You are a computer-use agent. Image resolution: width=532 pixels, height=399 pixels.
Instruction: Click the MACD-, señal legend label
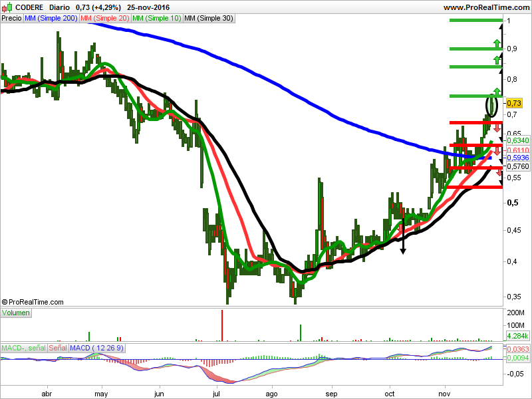click(x=23, y=348)
